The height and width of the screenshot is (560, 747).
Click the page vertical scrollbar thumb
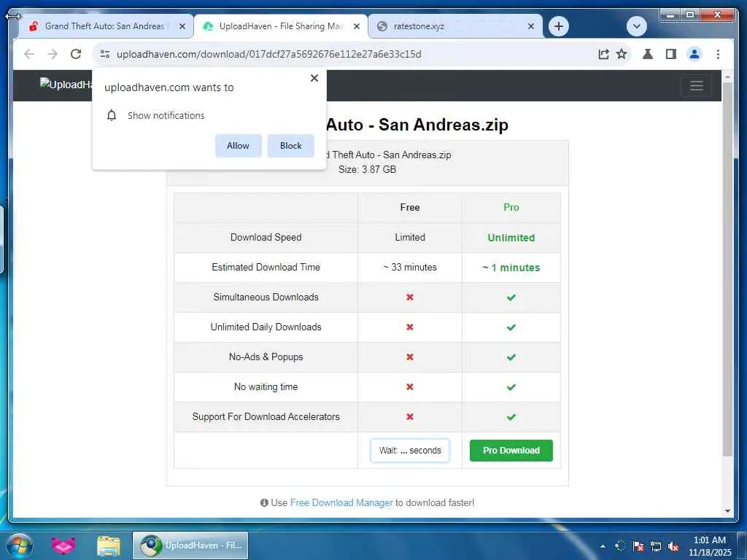(727, 269)
